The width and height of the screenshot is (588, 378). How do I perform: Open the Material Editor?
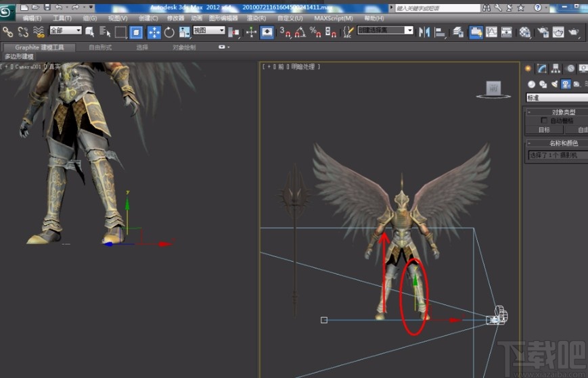(x=524, y=32)
